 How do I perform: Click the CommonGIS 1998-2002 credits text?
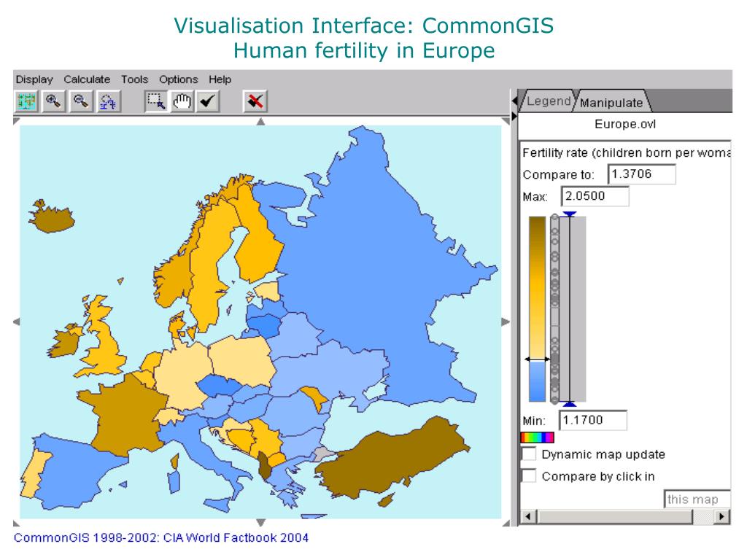point(161,537)
